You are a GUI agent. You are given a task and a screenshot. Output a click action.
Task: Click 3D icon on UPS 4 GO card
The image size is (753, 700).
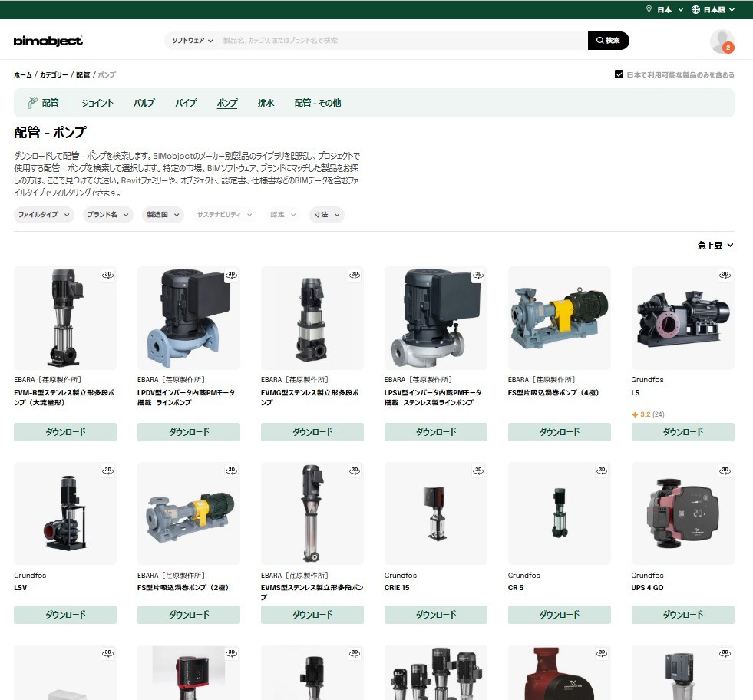tap(725, 470)
